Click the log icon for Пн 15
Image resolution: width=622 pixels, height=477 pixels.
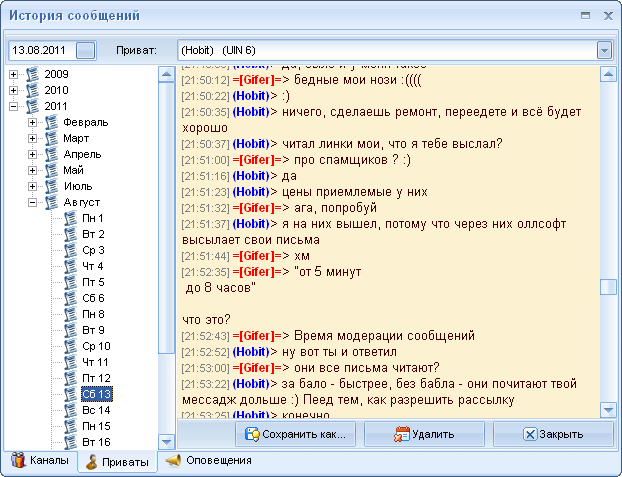pyautogui.click(x=71, y=426)
